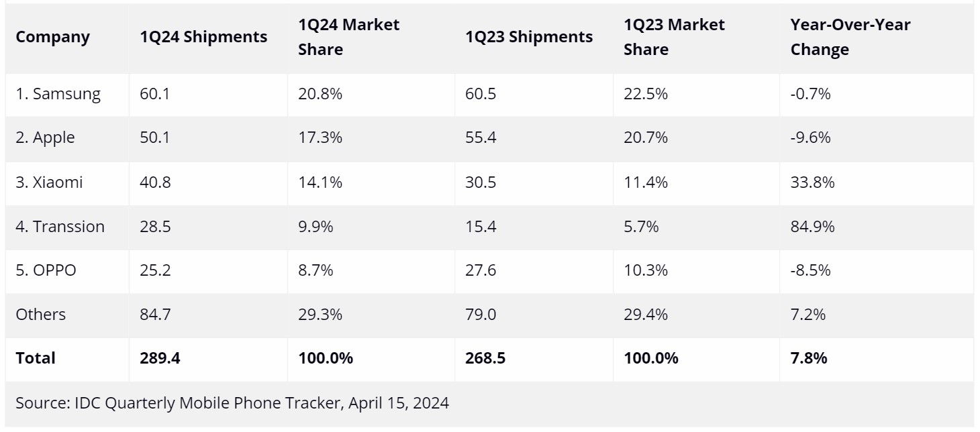The image size is (980, 432).
Task: Click the Others row label
Action: pyautogui.click(x=41, y=314)
